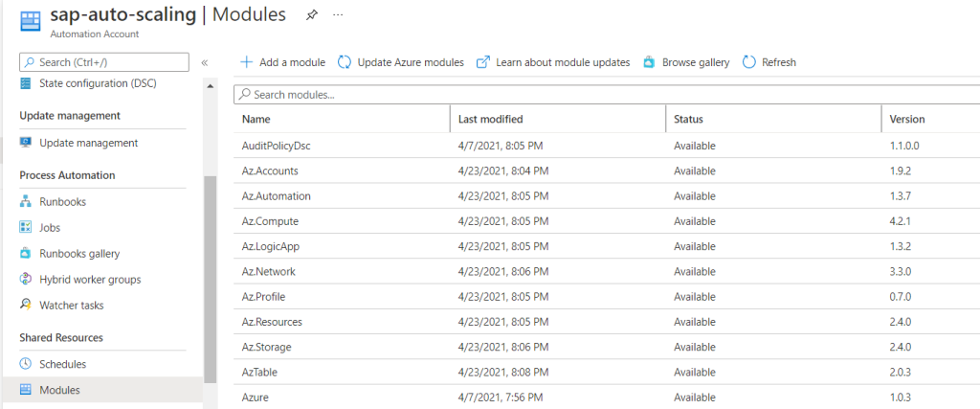
Task: Click 4/23/2021, 8:08 PM date cell
Action: pyautogui.click(x=503, y=372)
